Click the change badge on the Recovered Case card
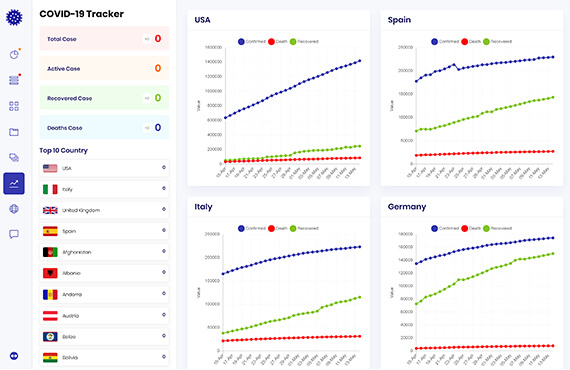The height and width of the screenshot is (370, 570). click(x=146, y=98)
